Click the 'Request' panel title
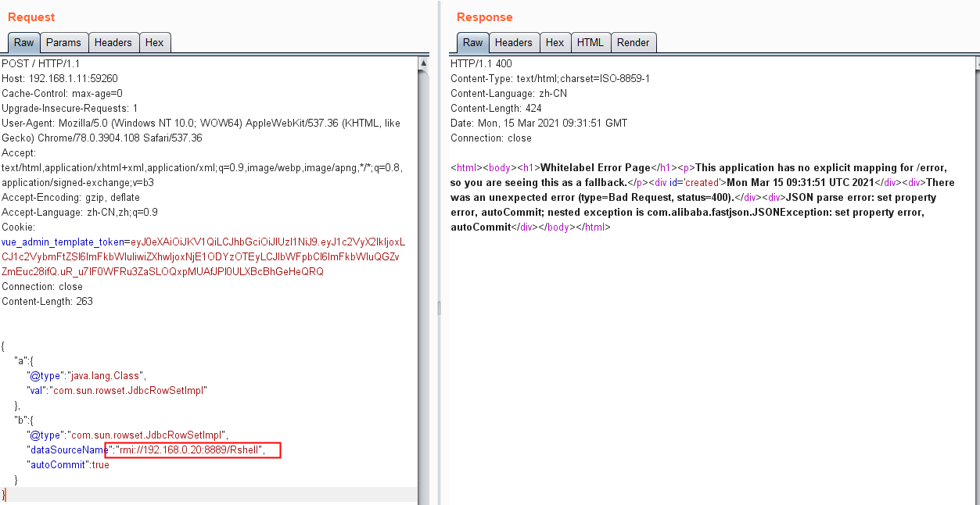Viewport: 980px width, 505px height. click(x=31, y=17)
